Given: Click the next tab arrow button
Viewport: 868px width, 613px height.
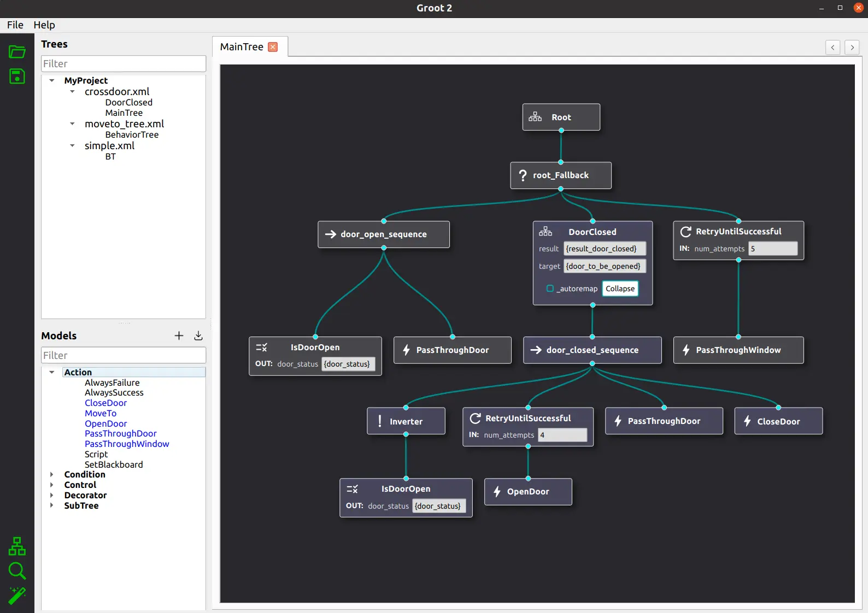Looking at the screenshot, I should pyautogui.click(x=852, y=48).
